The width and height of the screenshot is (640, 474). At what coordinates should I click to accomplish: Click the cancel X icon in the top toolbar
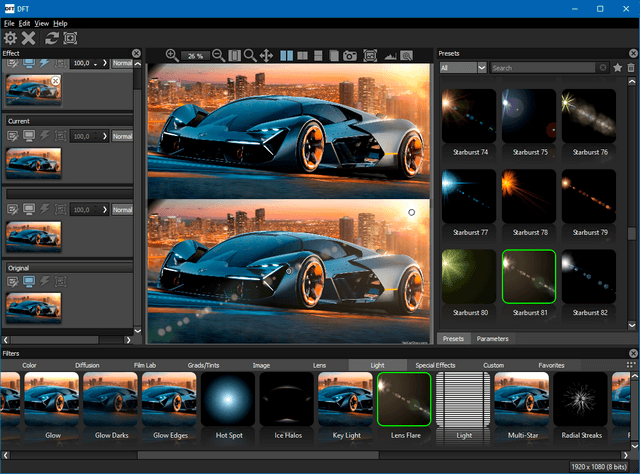coord(29,38)
